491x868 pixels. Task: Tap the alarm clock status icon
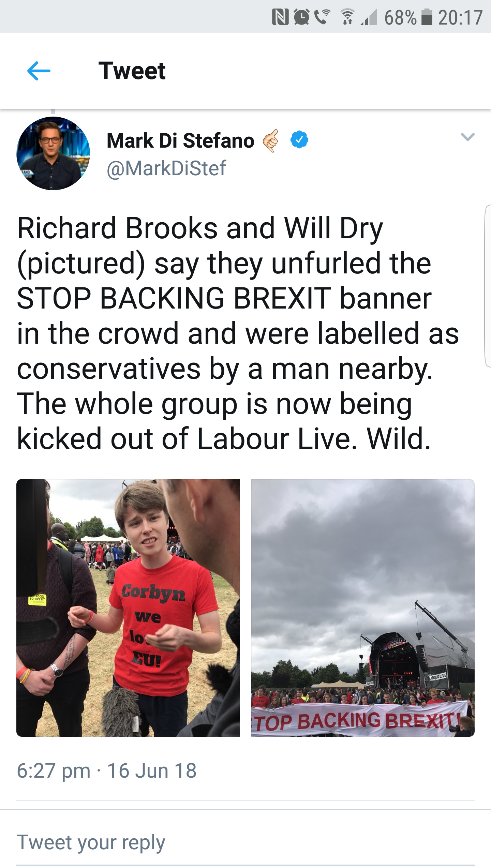tap(301, 18)
